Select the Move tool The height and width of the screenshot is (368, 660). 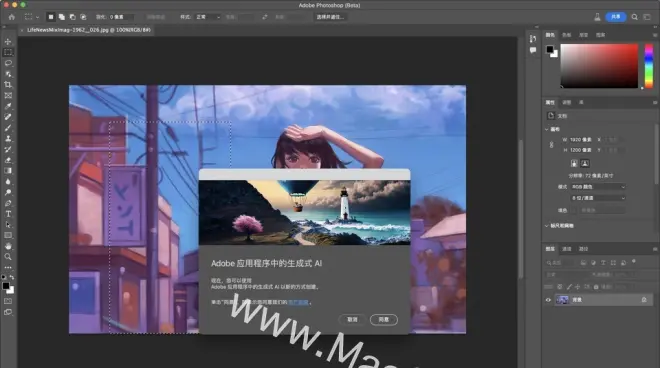coord(8,42)
